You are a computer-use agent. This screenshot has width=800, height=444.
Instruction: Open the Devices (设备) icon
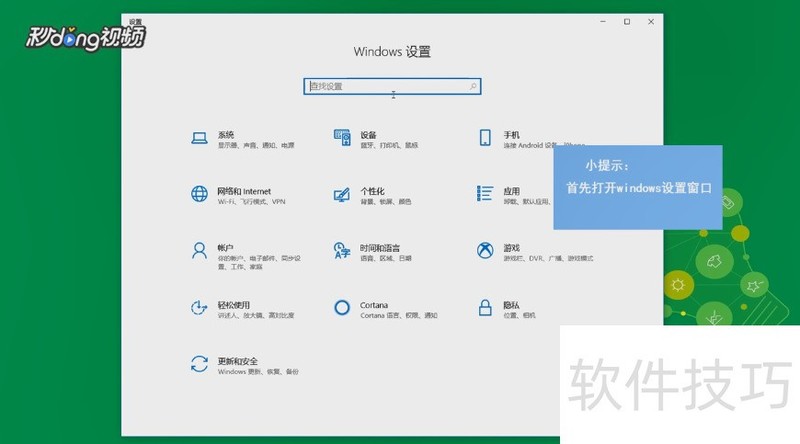[x=342, y=138]
